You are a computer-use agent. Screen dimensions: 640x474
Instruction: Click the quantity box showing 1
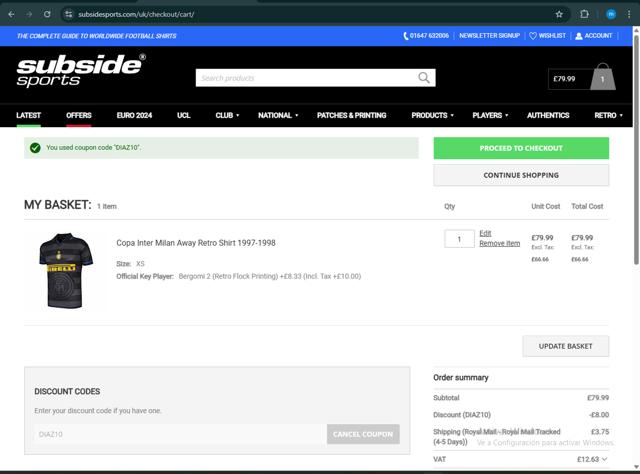tap(459, 239)
